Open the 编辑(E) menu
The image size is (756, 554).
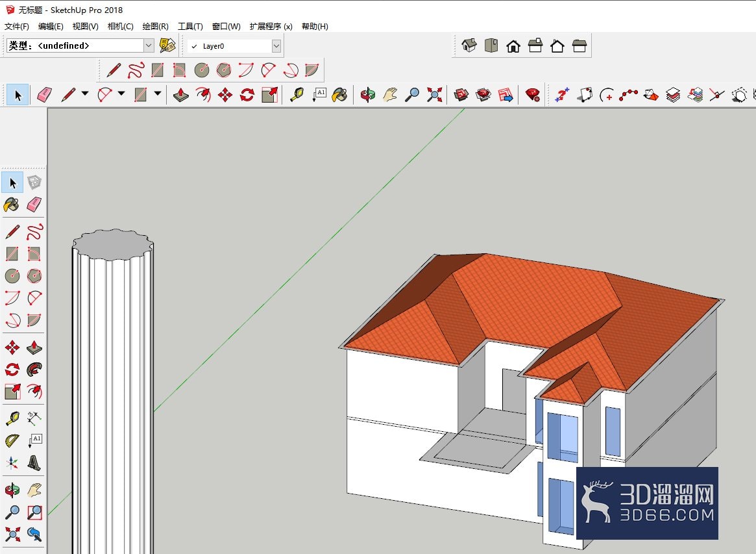(51, 26)
